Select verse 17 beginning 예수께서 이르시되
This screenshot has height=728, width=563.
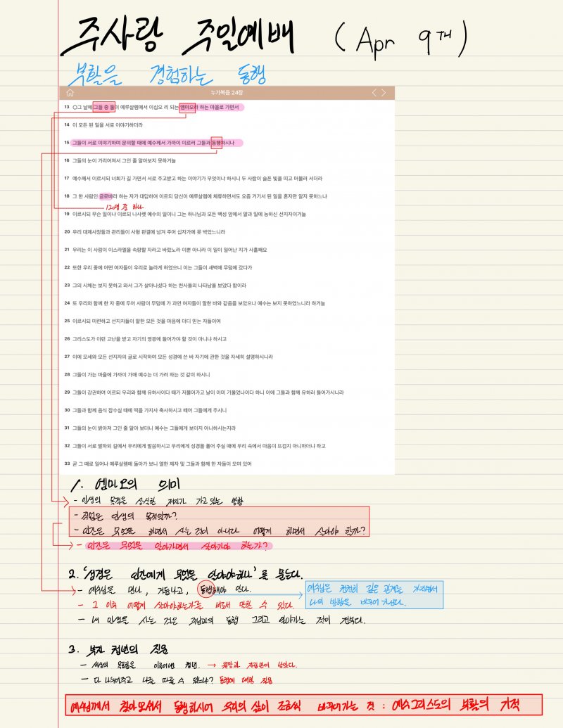pos(194,178)
